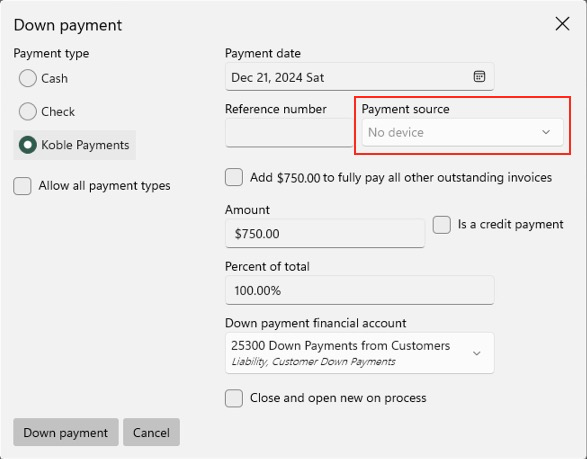Image resolution: width=587 pixels, height=459 pixels.
Task: Click the Dec 21, 2024 Sat date field
Action: [359, 77]
